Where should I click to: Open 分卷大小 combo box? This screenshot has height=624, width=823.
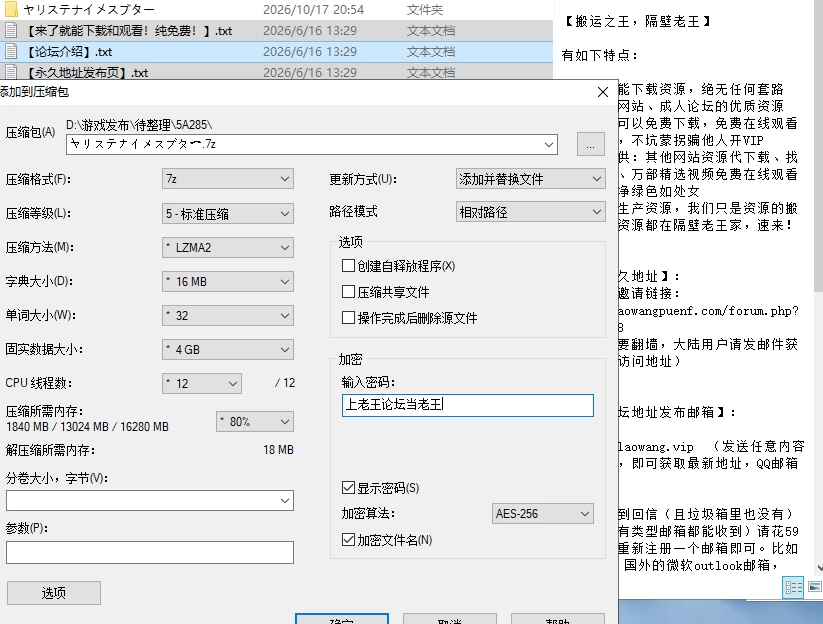pyautogui.click(x=150, y=501)
